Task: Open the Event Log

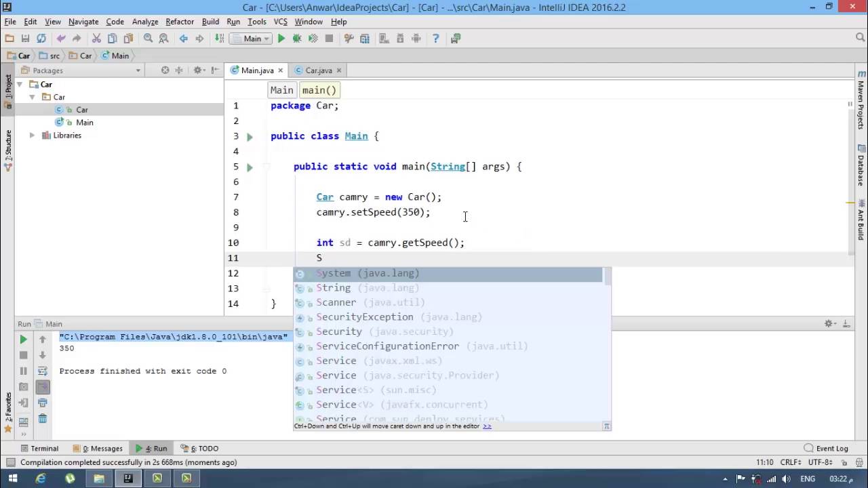Action: pos(826,448)
